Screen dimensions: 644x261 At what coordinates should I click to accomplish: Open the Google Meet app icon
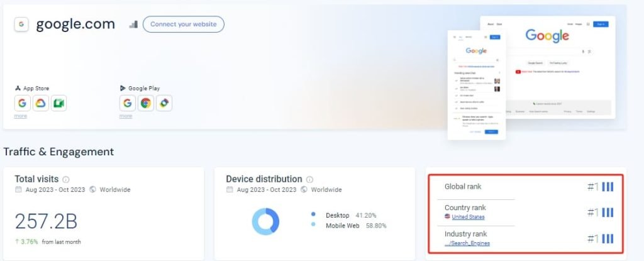pyautogui.click(x=58, y=103)
